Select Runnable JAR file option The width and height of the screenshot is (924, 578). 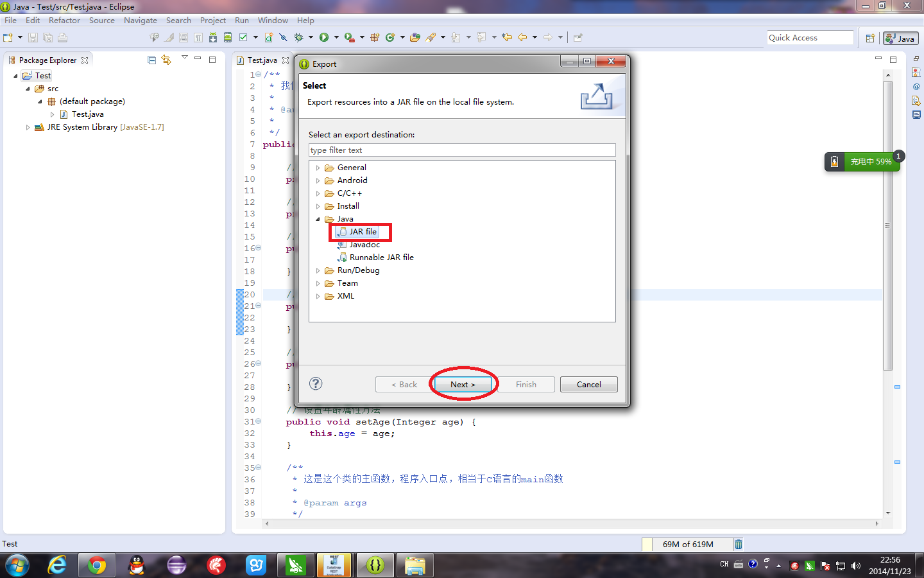point(375,258)
